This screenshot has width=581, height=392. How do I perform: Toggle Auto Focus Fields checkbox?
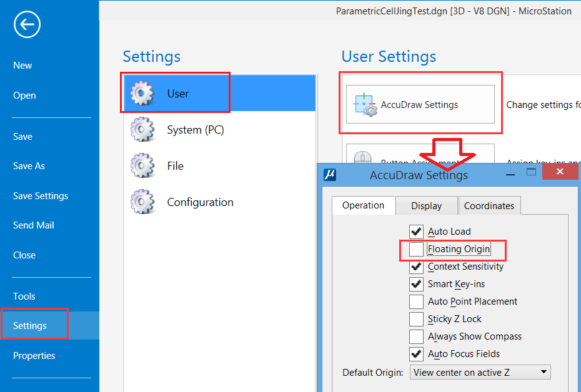(x=416, y=354)
